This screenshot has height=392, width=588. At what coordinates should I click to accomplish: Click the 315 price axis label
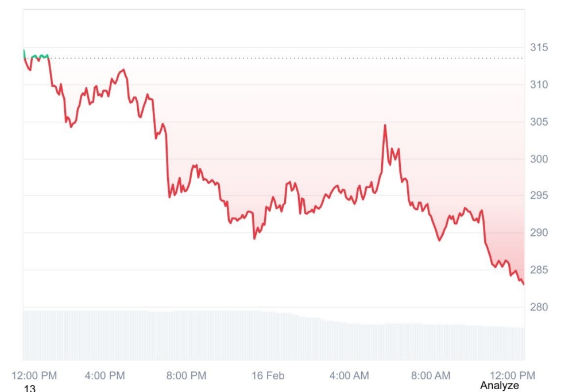pyautogui.click(x=538, y=48)
